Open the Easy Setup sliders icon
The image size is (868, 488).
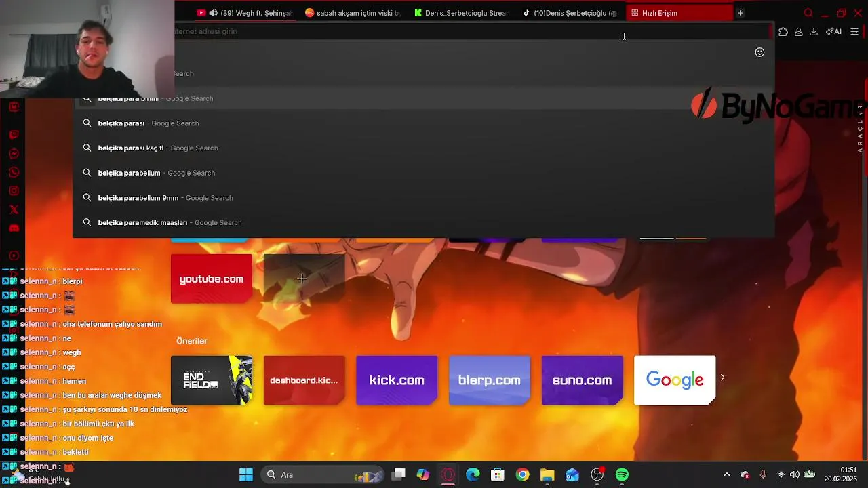coord(854,31)
